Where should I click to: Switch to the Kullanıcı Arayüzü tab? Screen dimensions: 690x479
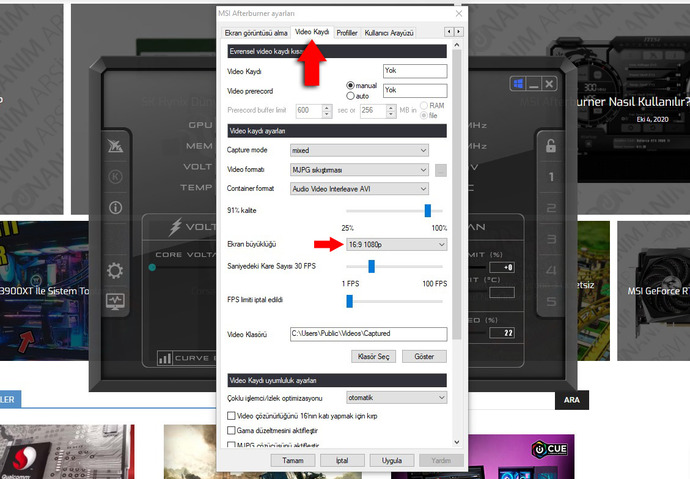[x=389, y=33]
